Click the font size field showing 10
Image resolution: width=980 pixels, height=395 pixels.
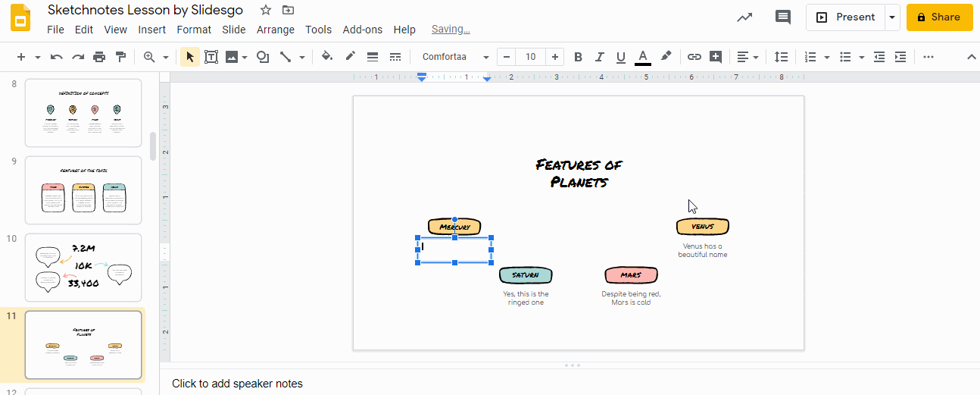(x=530, y=57)
